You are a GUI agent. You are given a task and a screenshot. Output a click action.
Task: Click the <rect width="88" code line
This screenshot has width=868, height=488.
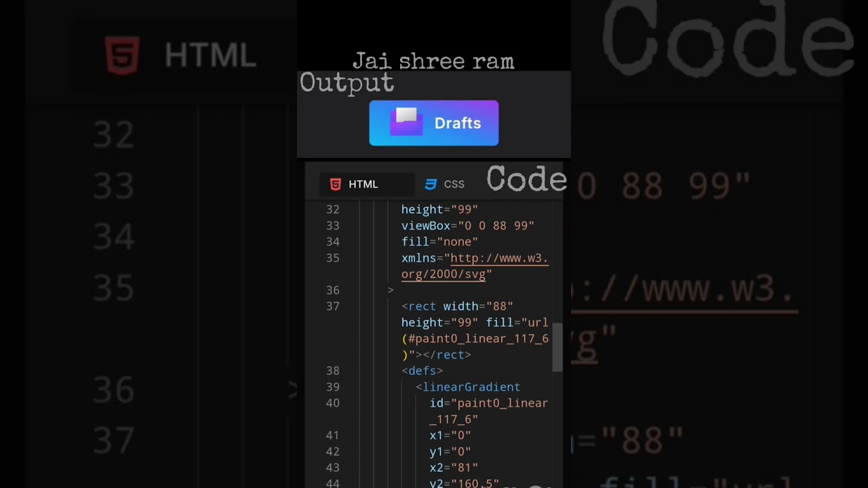tap(457, 306)
